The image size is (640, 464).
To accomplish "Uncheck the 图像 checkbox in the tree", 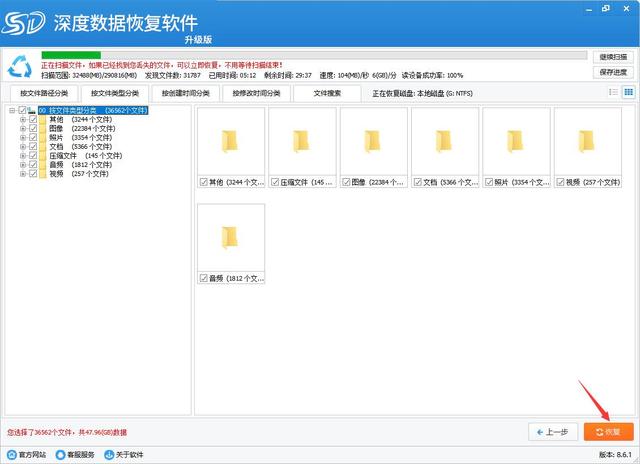I will (33, 129).
